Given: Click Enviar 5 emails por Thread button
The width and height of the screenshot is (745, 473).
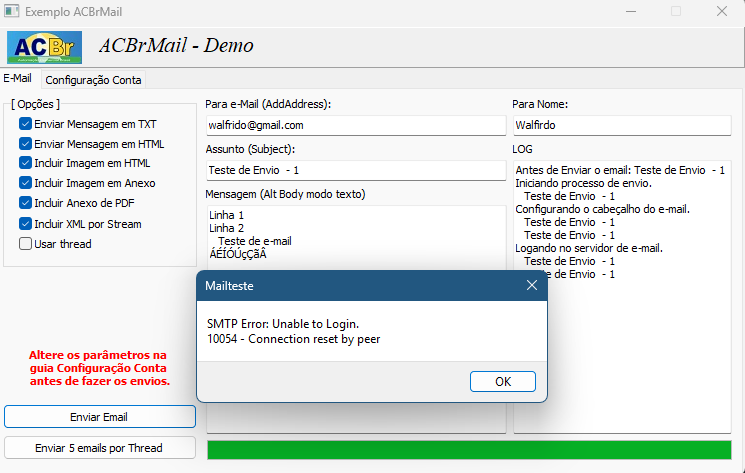Looking at the screenshot, I should click(x=100, y=448).
